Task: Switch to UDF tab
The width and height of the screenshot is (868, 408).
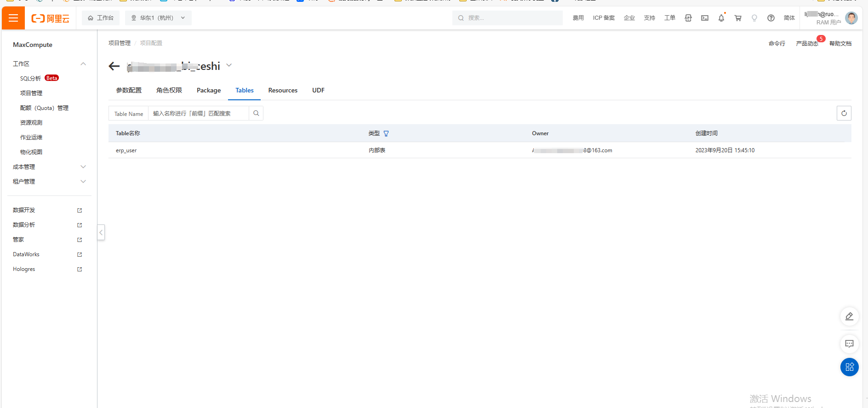Action: click(318, 90)
